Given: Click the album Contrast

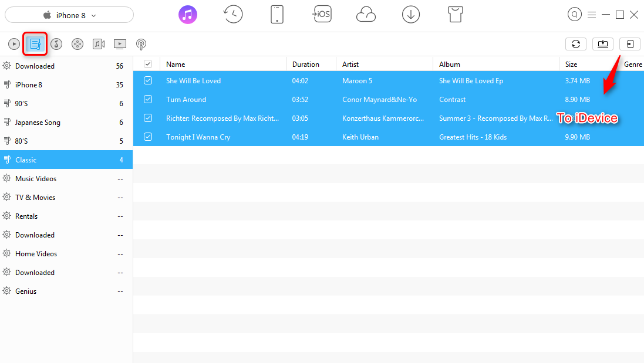Looking at the screenshot, I should (x=452, y=100).
